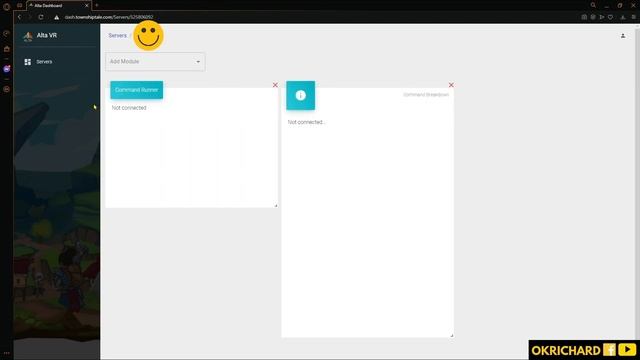This screenshot has height=360, width=640.
Task: Click the Command Breakdown resize handle
Action: [x=452, y=336]
